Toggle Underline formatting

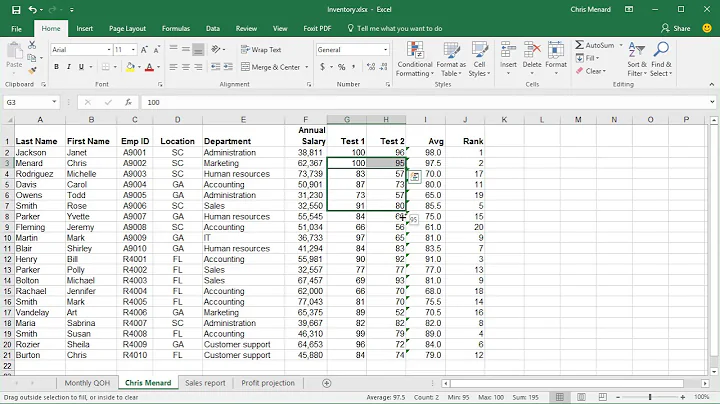81,67
